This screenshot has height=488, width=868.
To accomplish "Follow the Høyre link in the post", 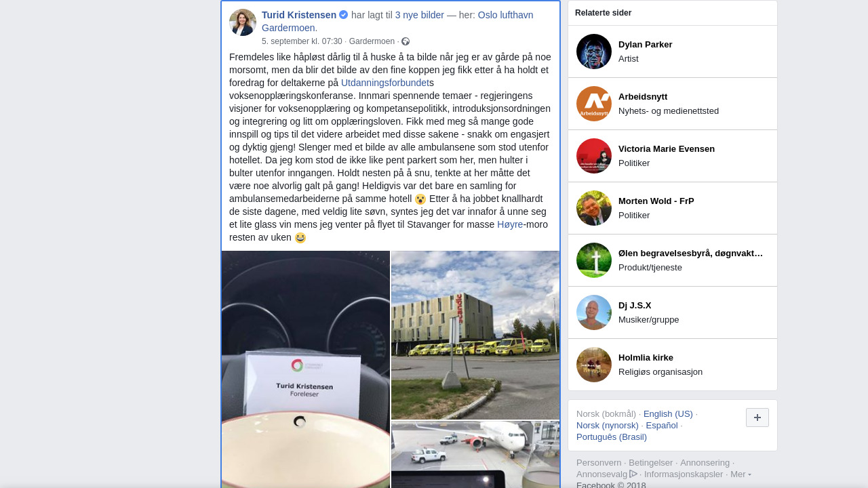I will [510, 224].
